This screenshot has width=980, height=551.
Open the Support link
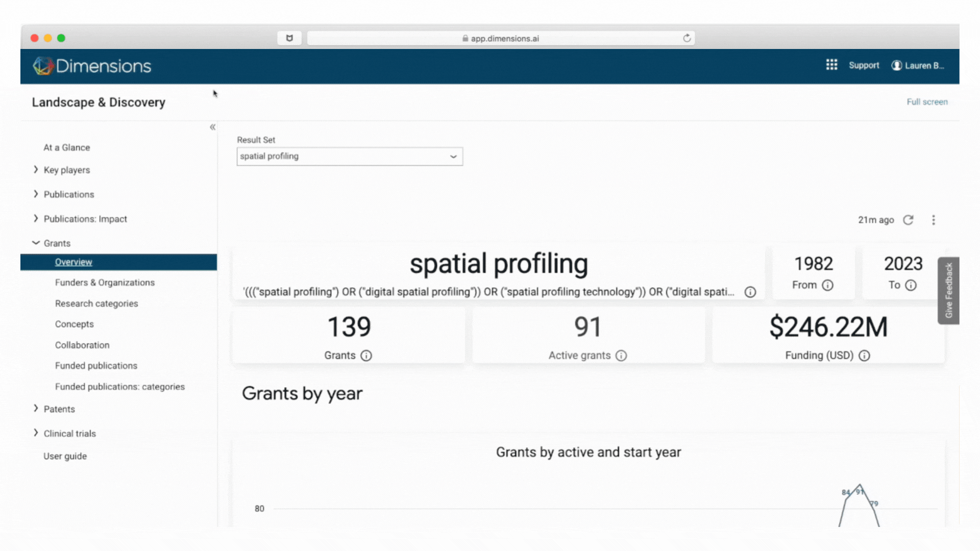click(x=864, y=65)
